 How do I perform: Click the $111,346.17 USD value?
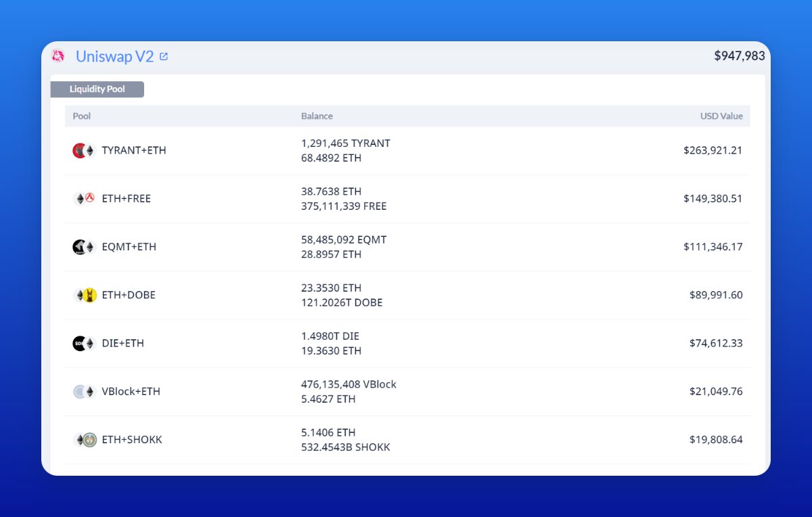pos(713,246)
